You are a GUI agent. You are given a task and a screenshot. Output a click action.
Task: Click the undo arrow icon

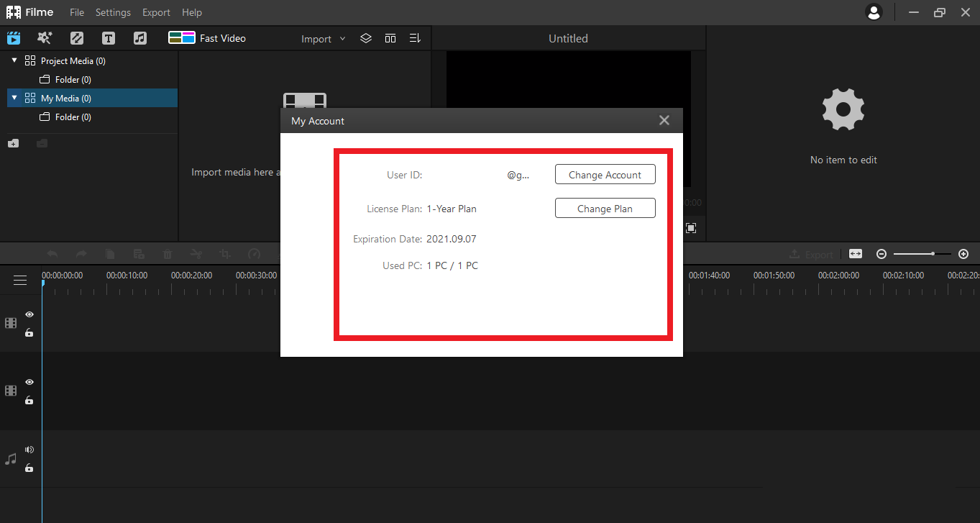coord(52,253)
